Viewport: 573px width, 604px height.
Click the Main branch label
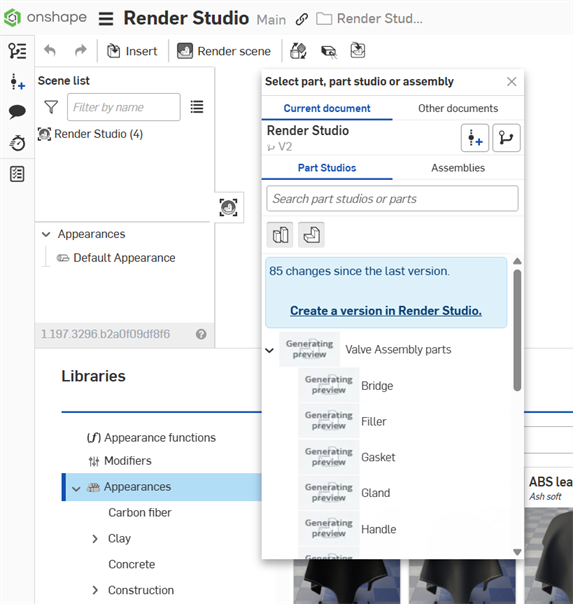click(x=271, y=20)
